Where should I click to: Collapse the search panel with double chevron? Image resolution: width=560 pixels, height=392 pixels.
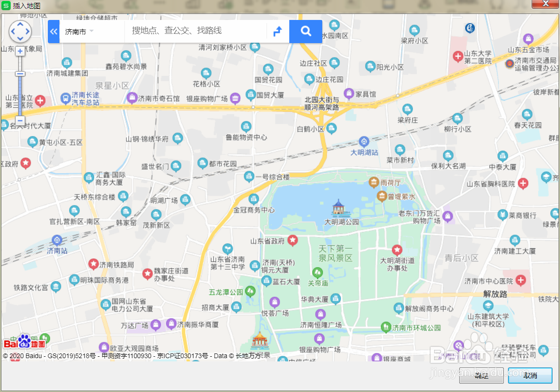click(x=54, y=32)
